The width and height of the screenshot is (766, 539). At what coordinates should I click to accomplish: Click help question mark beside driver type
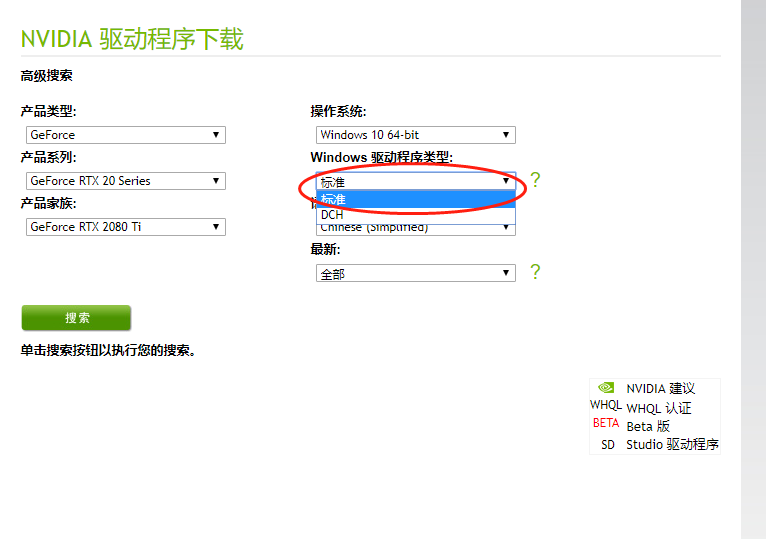[x=535, y=180]
